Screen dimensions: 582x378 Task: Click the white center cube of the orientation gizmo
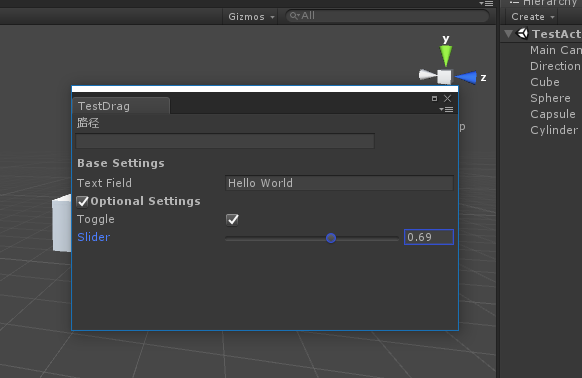pyautogui.click(x=444, y=77)
